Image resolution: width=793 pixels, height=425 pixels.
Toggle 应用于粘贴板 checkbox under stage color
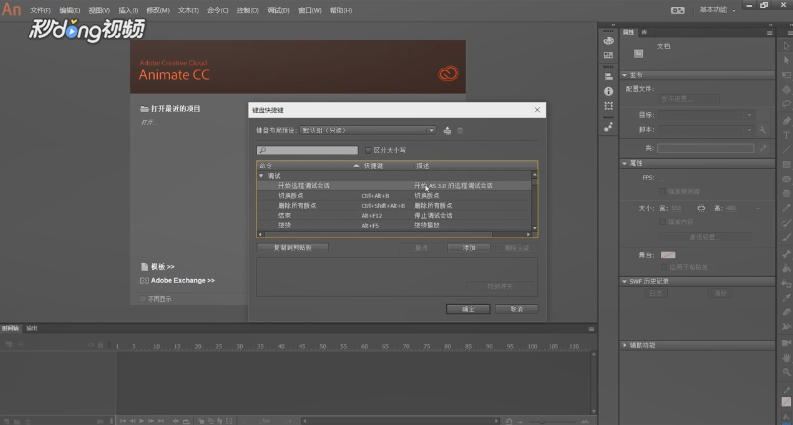(x=665, y=267)
